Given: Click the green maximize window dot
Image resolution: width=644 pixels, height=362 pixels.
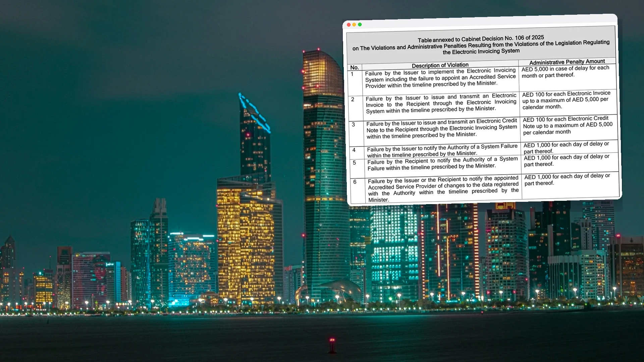Looking at the screenshot, I should point(360,24).
